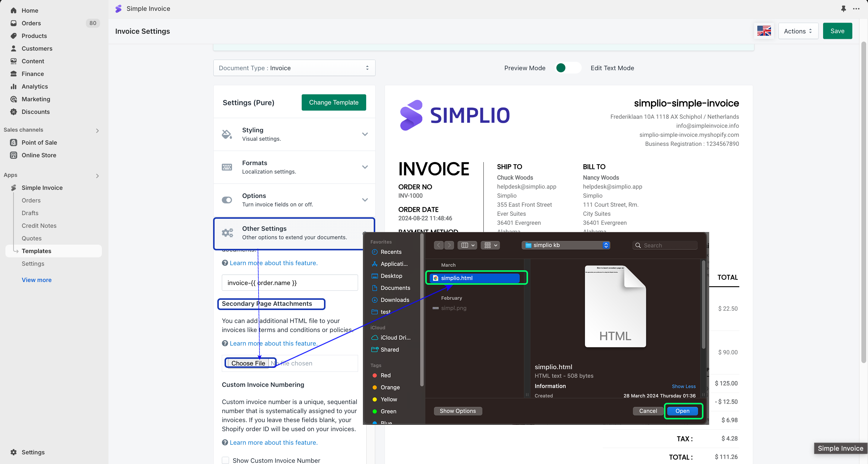The image size is (868, 464).
Task: Click the Home sidebar icon
Action: coord(14,11)
